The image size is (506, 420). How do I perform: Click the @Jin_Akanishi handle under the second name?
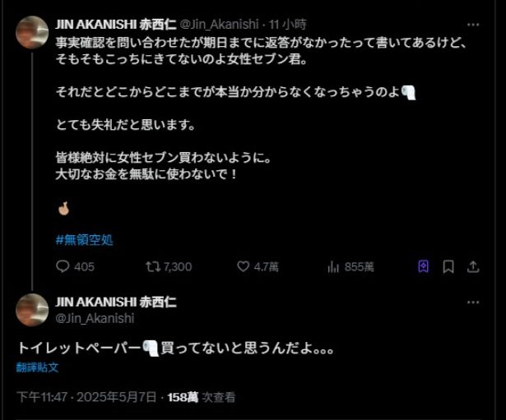coord(95,318)
